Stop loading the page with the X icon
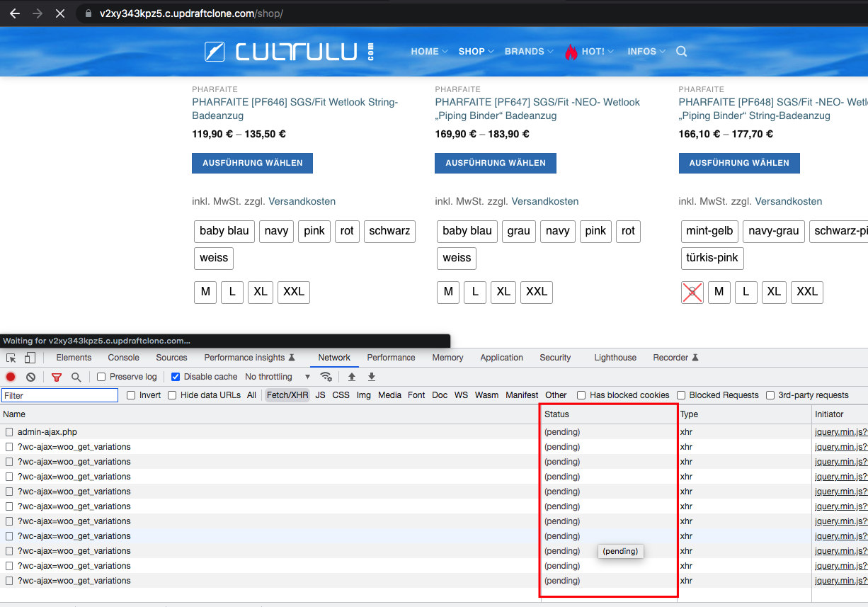Image resolution: width=868 pixels, height=607 pixels. (x=60, y=13)
